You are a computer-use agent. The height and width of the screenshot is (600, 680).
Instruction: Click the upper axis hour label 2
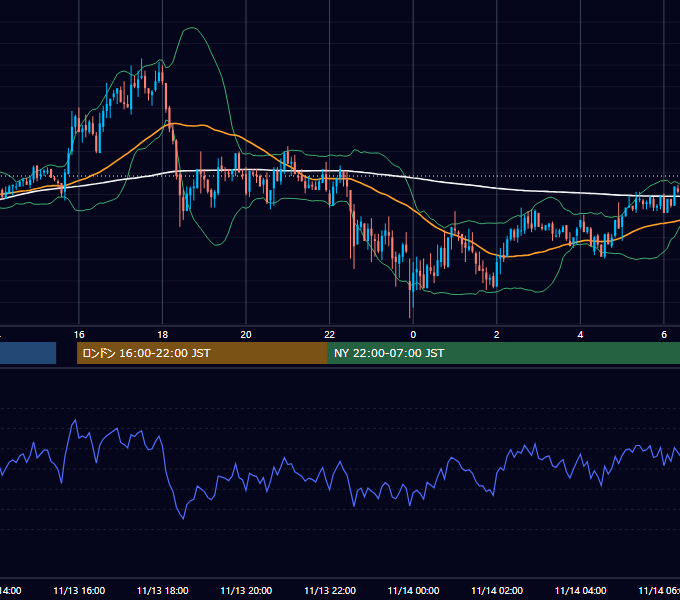point(497,335)
